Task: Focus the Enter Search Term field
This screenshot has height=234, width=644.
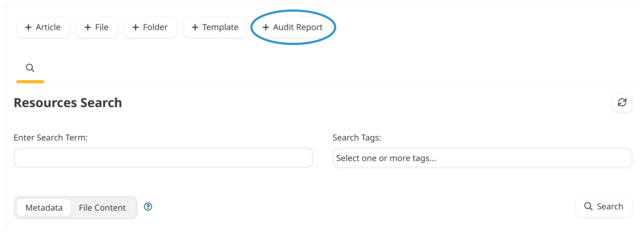Action: [163, 158]
